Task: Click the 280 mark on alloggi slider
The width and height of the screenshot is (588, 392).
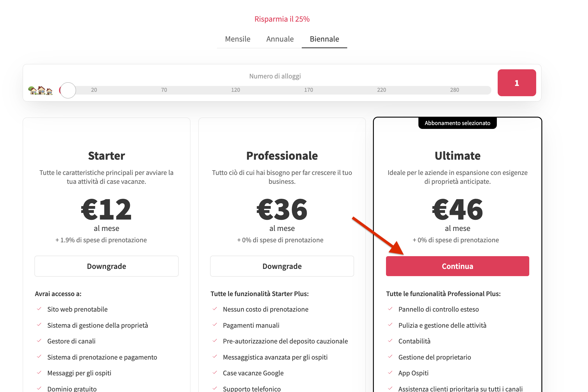Action: pyautogui.click(x=454, y=90)
